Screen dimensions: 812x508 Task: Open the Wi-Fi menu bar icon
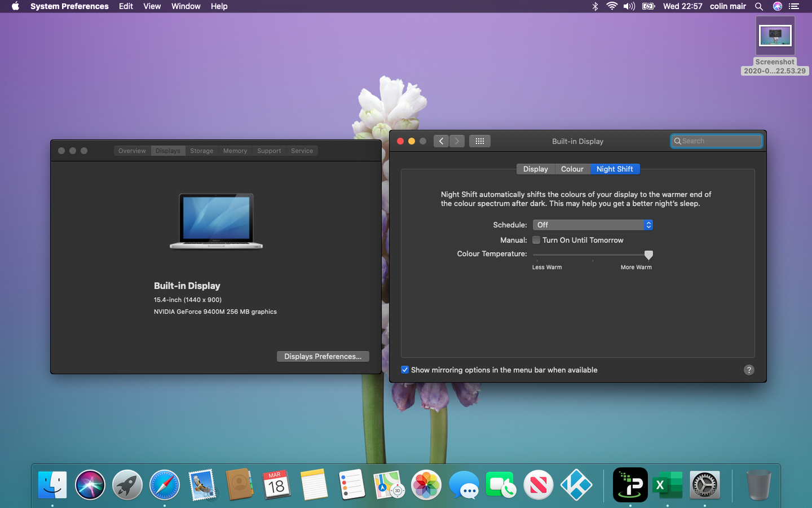click(x=612, y=6)
